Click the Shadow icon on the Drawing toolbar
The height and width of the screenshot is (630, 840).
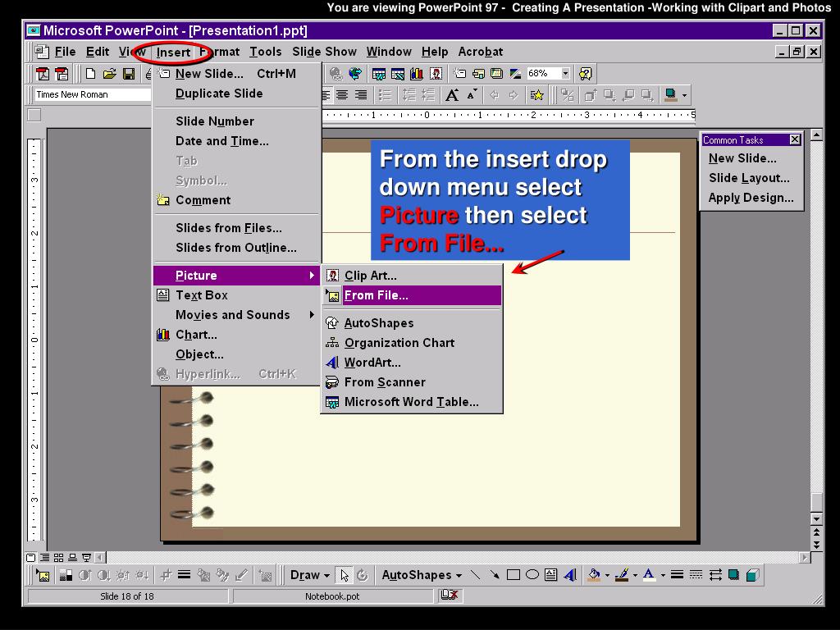click(734, 575)
